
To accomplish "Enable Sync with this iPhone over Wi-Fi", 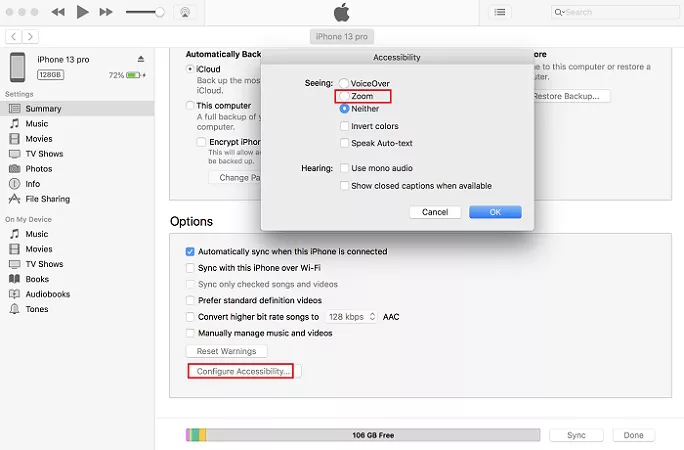I will click(190, 268).
